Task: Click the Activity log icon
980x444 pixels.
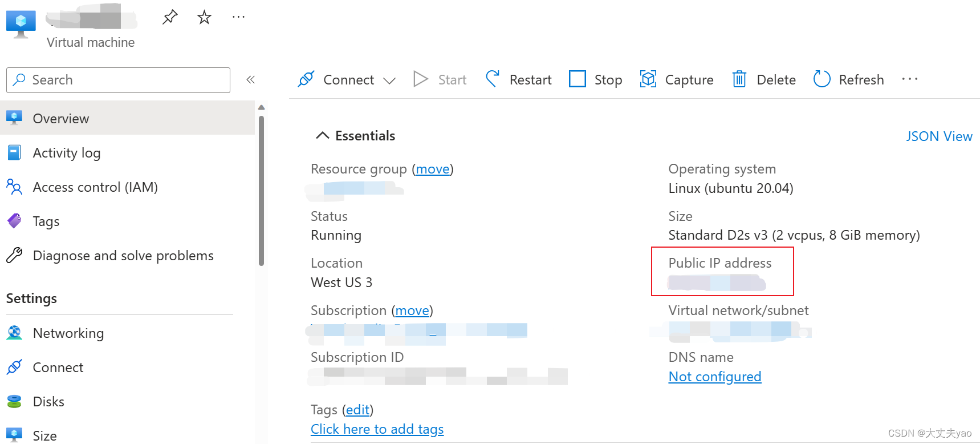Action: pyautogui.click(x=14, y=152)
